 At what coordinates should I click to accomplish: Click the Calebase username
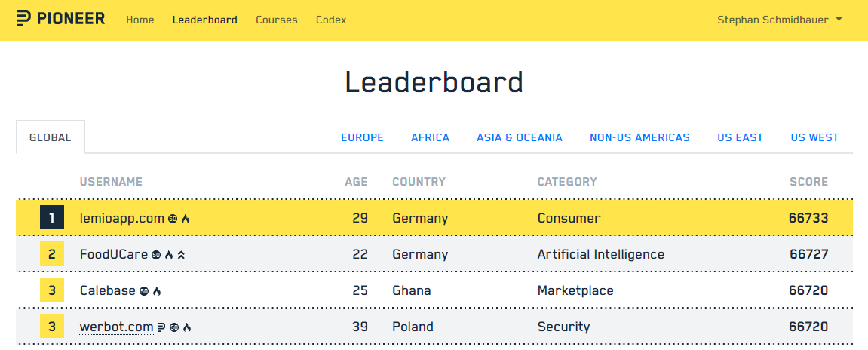coord(107,290)
